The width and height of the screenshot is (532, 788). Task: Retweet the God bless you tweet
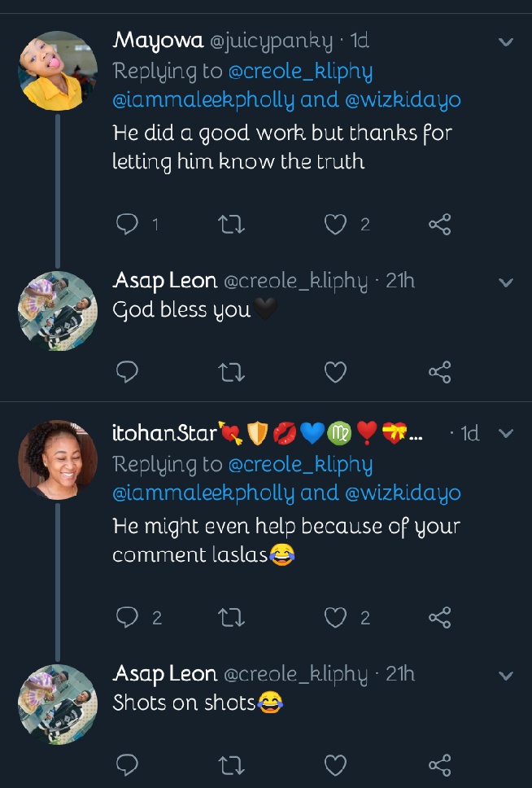(x=232, y=372)
